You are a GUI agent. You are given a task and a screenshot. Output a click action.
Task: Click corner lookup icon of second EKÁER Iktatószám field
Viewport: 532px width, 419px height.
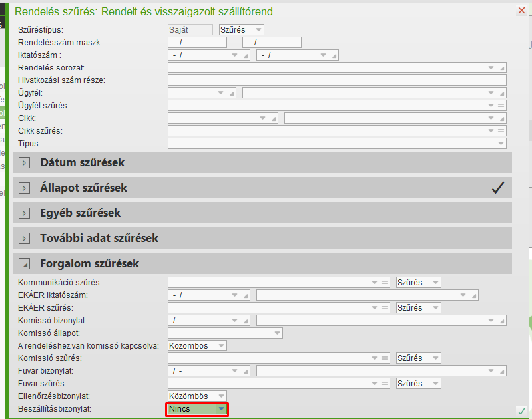[x=474, y=295]
